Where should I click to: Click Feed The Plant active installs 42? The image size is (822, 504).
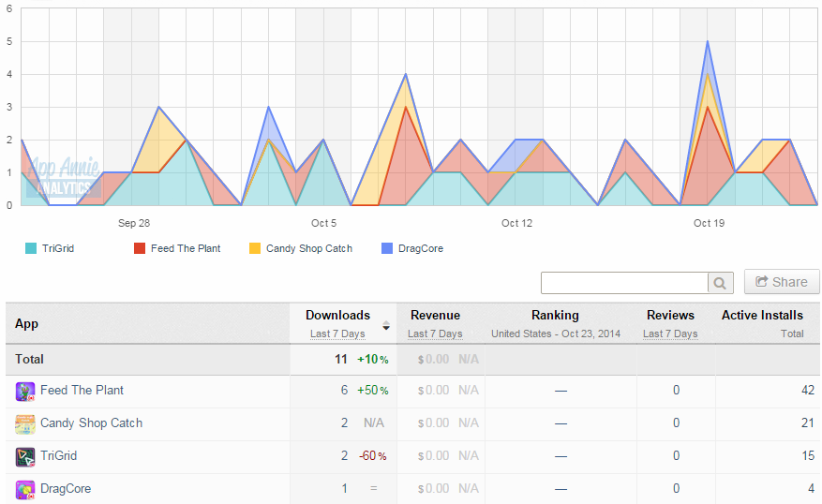[x=808, y=391]
